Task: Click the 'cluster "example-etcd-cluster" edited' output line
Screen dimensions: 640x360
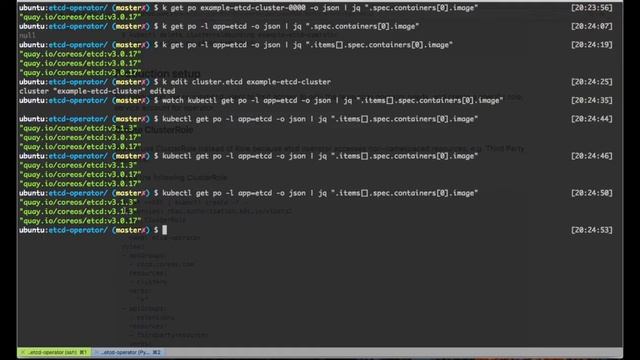Action: click(x=97, y=91)
